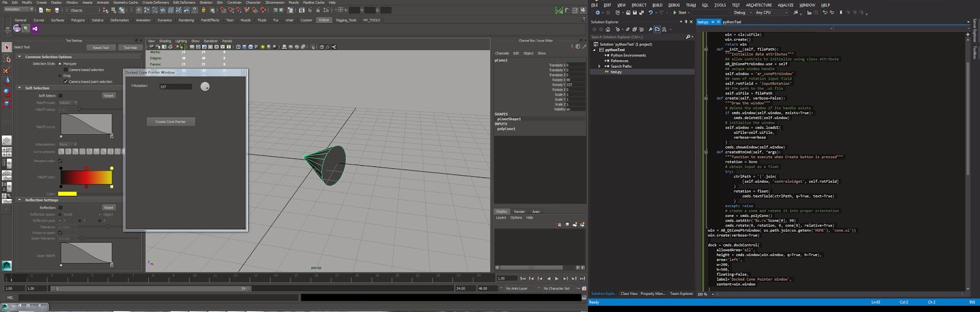Open the Create menu in Maya
The height and width of the screenshot is (312, 980).
coord(41,2)
